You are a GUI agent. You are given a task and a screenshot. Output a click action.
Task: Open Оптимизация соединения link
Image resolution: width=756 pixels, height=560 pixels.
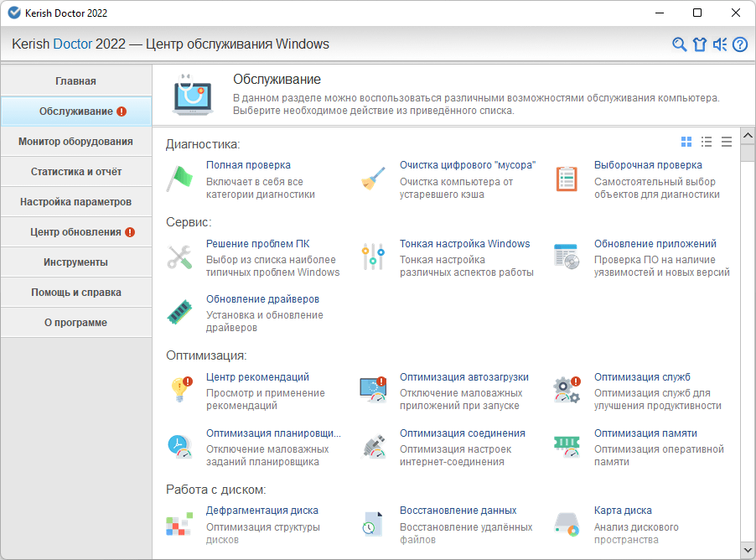click(463, 433)
